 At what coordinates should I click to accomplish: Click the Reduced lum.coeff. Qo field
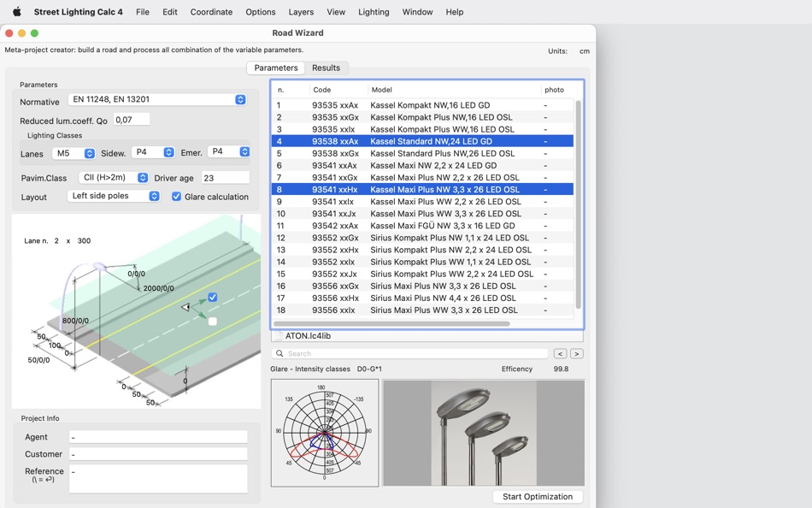pos(132,120)
